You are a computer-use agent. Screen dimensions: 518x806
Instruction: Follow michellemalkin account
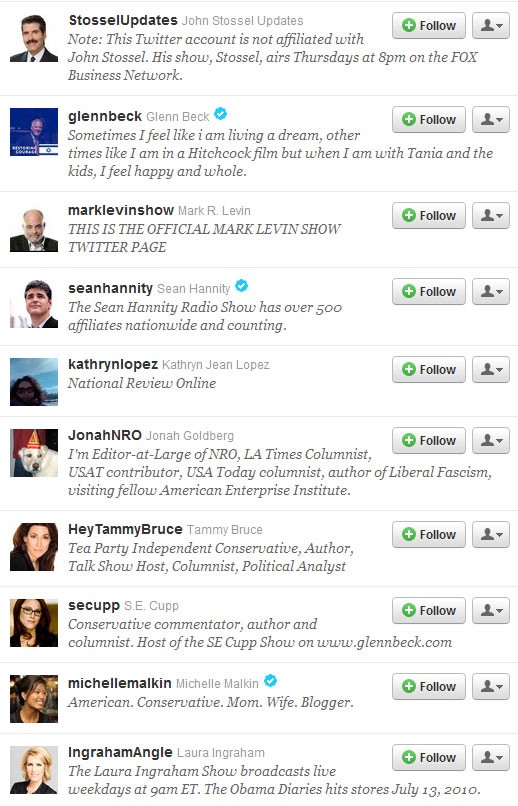point(429,686)
